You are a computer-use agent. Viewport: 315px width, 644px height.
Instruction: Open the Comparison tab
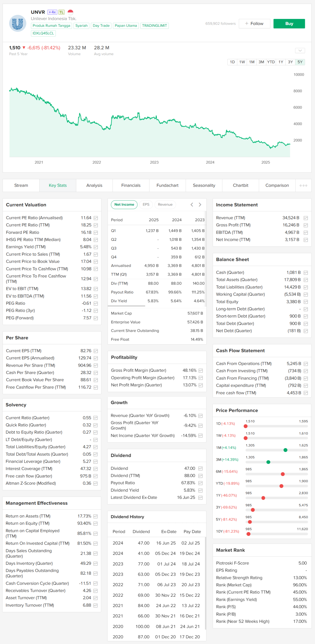click(277, 185)
